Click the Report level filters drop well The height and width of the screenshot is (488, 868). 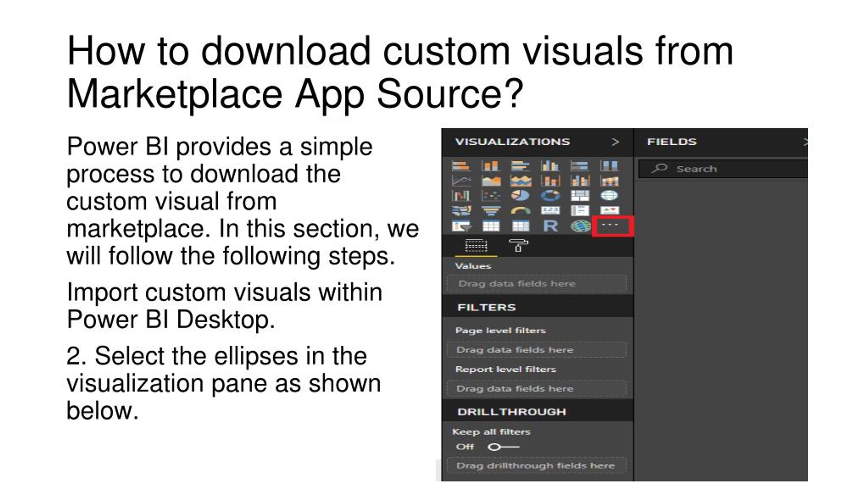[537, 388]
